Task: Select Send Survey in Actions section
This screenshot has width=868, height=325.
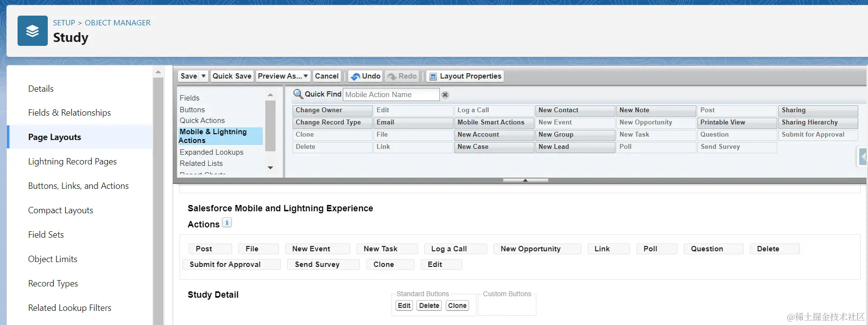Action: (324, 264)
